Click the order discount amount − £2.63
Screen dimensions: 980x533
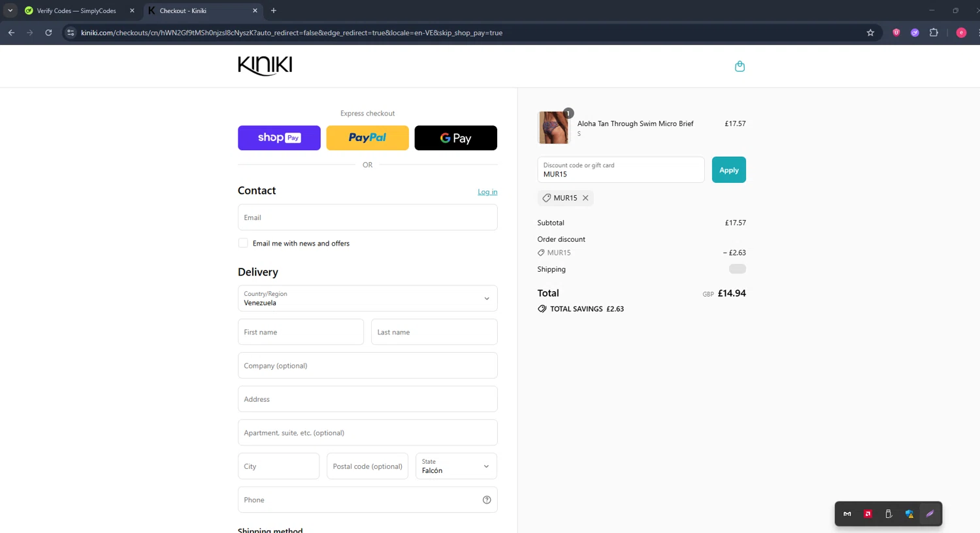[x=734, y=253]
